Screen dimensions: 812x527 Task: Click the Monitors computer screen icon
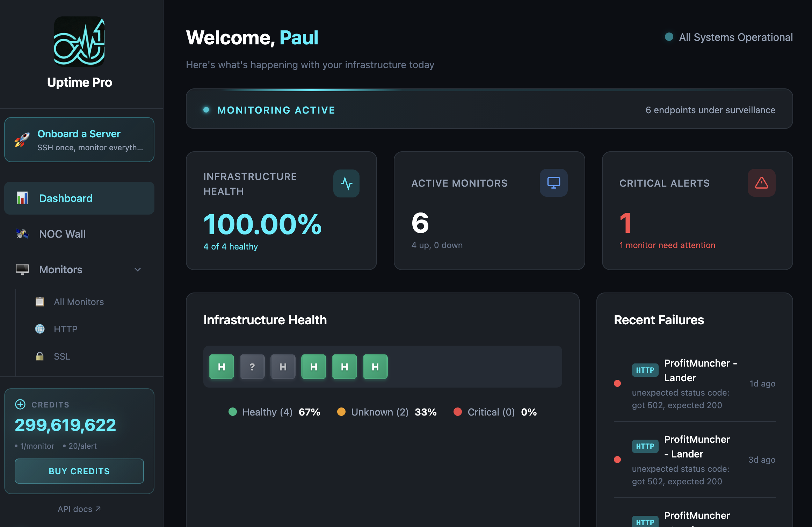pyautogui.click(x=22, y=269)
